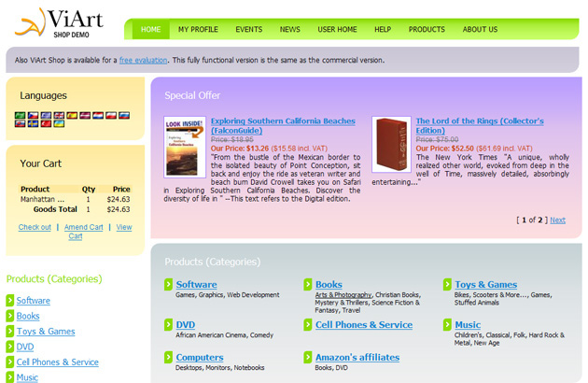The height and width of the screenshot is (383, 588).
Task: Select the Swedish language flag
Action: [x=33, y=123]
